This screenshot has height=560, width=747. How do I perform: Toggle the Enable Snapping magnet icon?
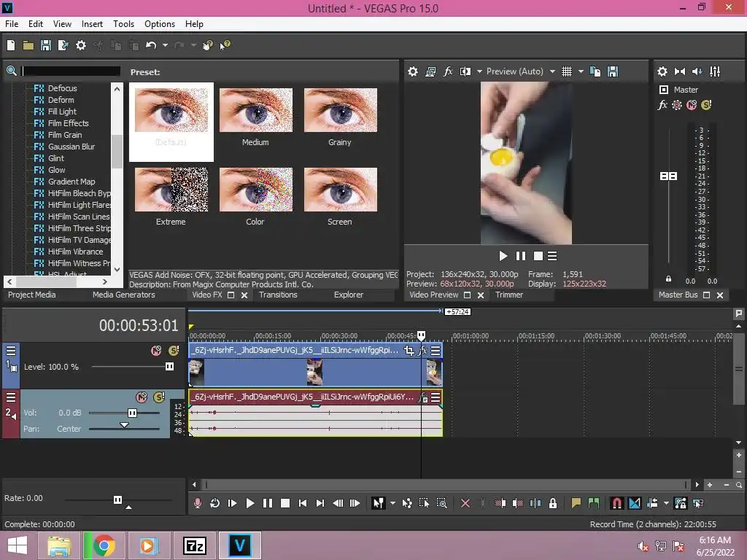[x=616, y=503]
